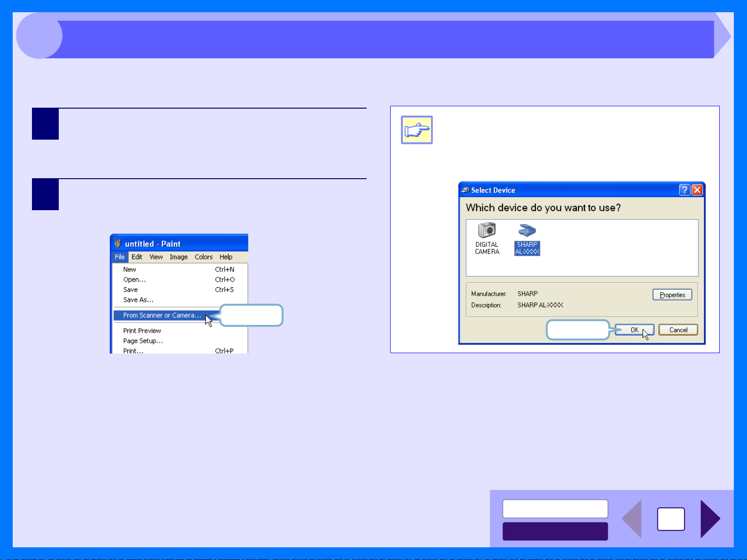Open device Properties button
This screenshot has width=747, height=560.
pos(672,295)
